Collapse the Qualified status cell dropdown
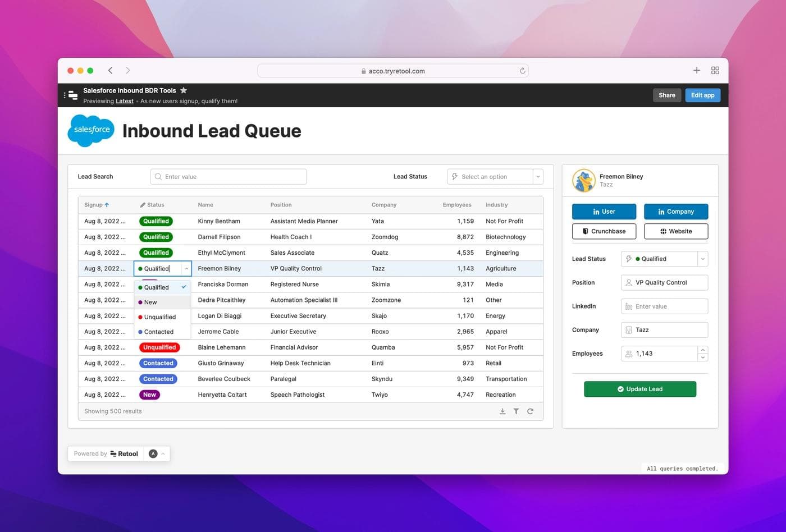Screen dimensions: 786x532 (186, 269)
